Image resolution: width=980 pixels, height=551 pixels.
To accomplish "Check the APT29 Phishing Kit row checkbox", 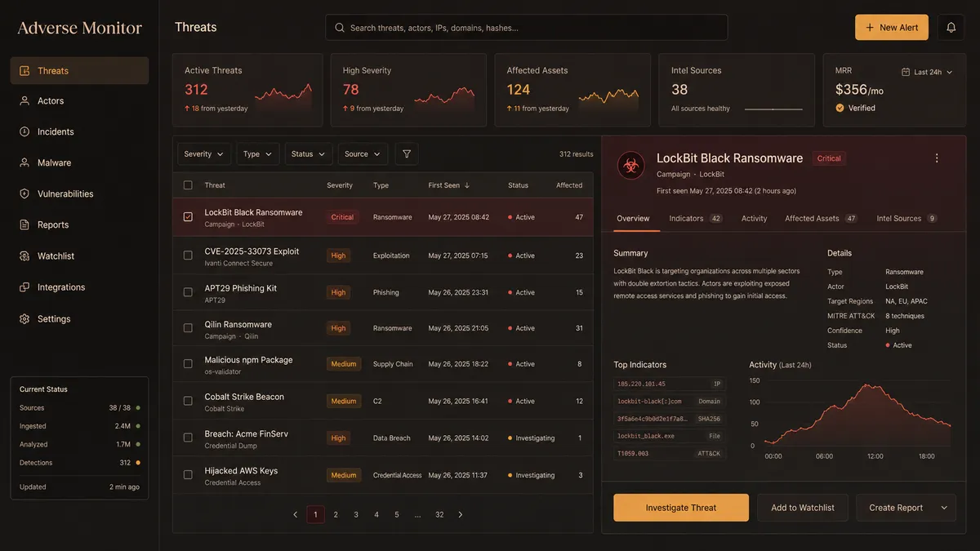I will point(188,292).
